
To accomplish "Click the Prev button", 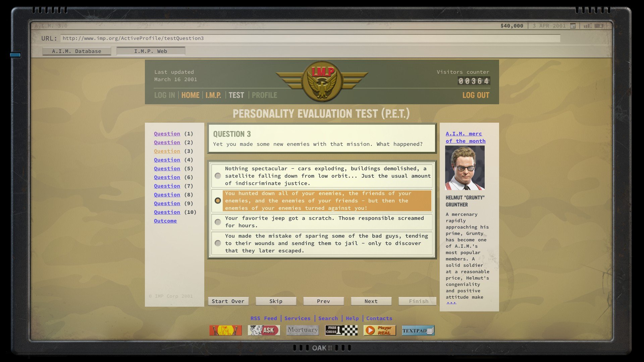I will tap(323, 301).
